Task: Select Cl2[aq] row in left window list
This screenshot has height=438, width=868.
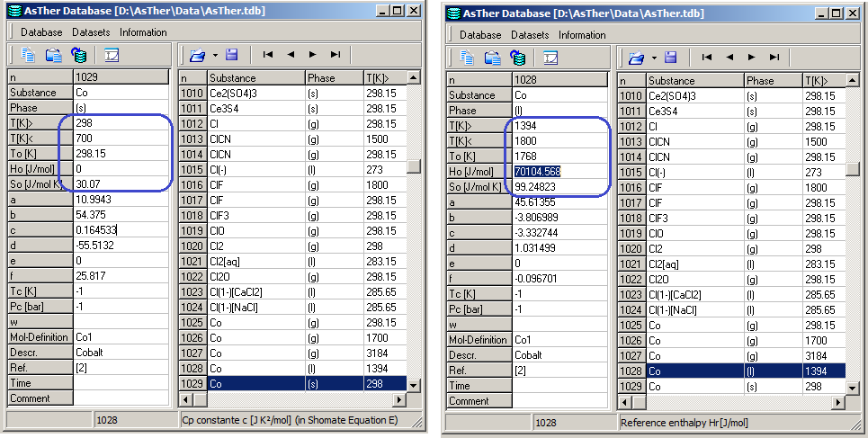Action: coord(293,262)
